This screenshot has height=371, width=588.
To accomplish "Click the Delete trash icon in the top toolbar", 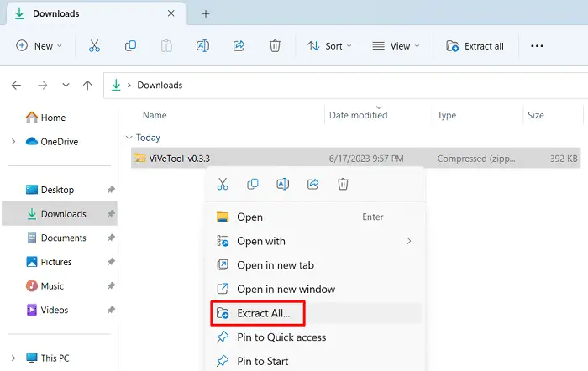I will (275, 46).
